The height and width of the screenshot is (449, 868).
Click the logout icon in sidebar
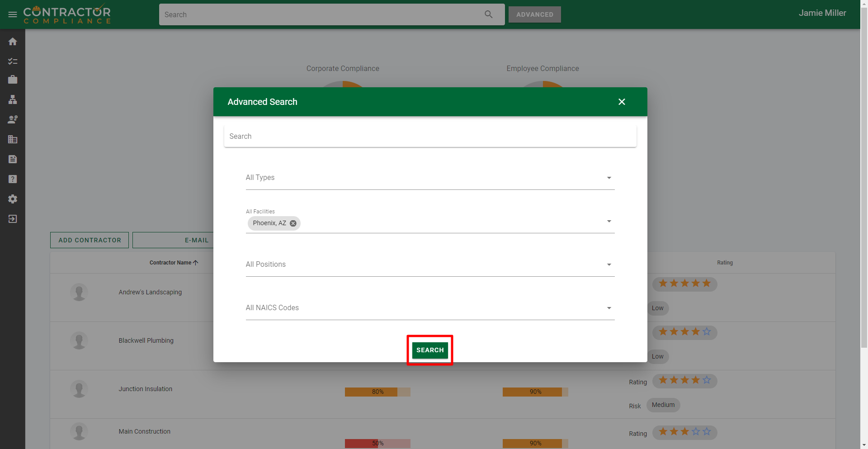point(13,219)
